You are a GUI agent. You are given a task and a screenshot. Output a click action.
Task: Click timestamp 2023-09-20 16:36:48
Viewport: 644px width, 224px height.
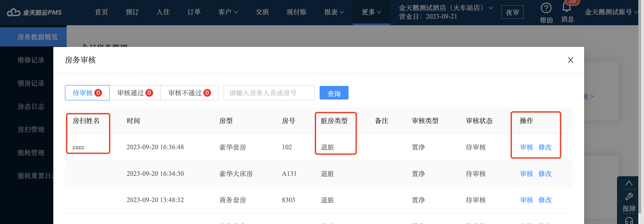(155, 147)
